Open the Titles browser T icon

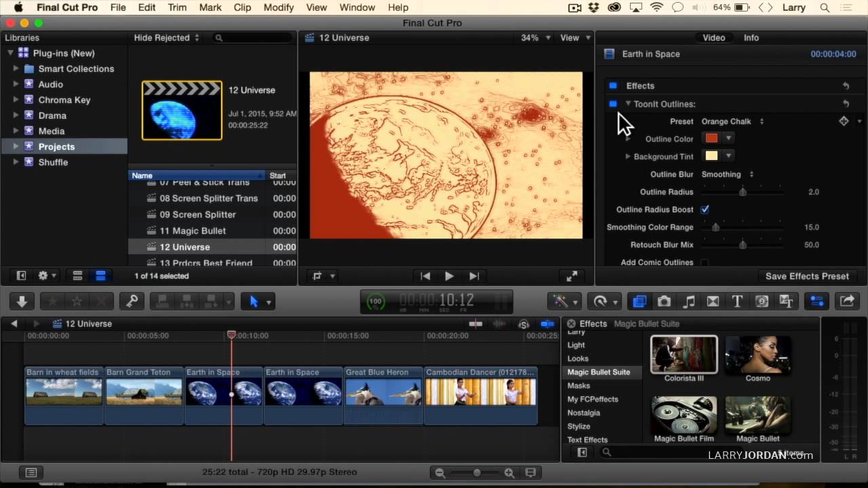[x=737, y=302]
